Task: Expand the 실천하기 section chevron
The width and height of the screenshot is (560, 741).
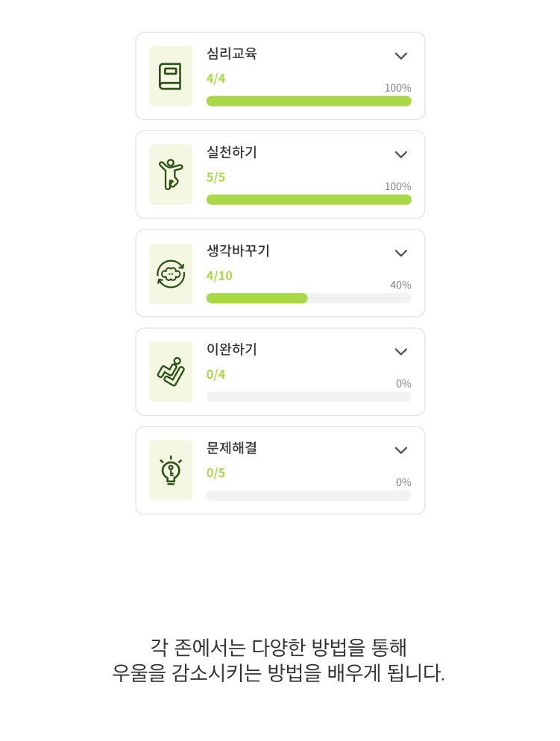Action: pyautogui.click(x=400, y=154)
